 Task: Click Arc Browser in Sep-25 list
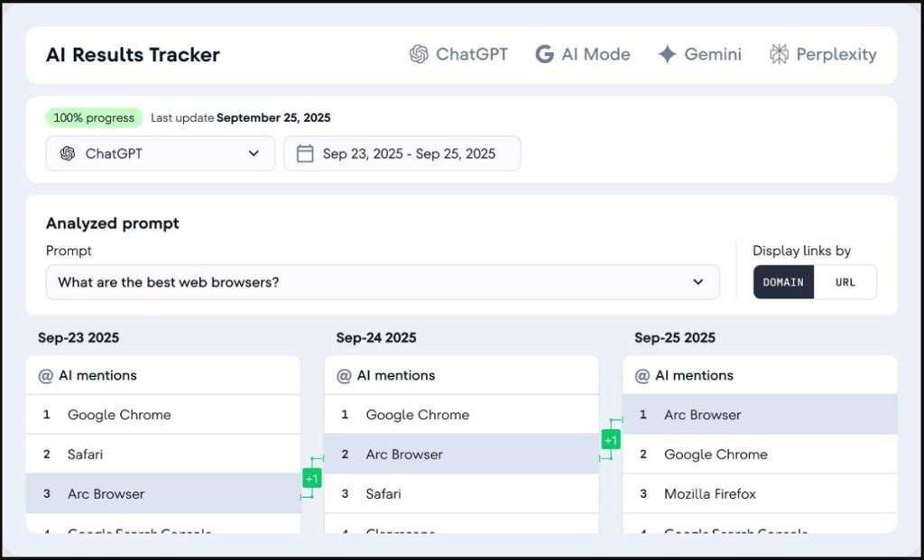pyautogui.click(x=702, y=415)
